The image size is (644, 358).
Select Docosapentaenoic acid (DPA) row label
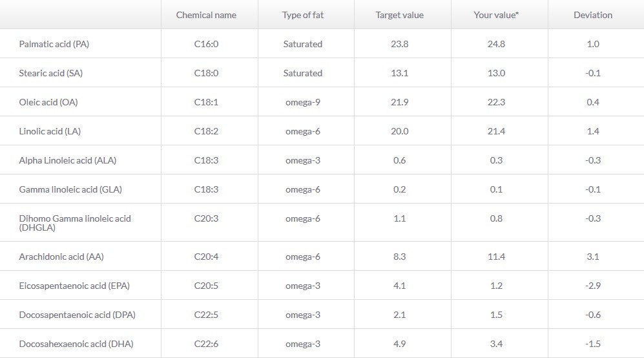pos(78,315)
